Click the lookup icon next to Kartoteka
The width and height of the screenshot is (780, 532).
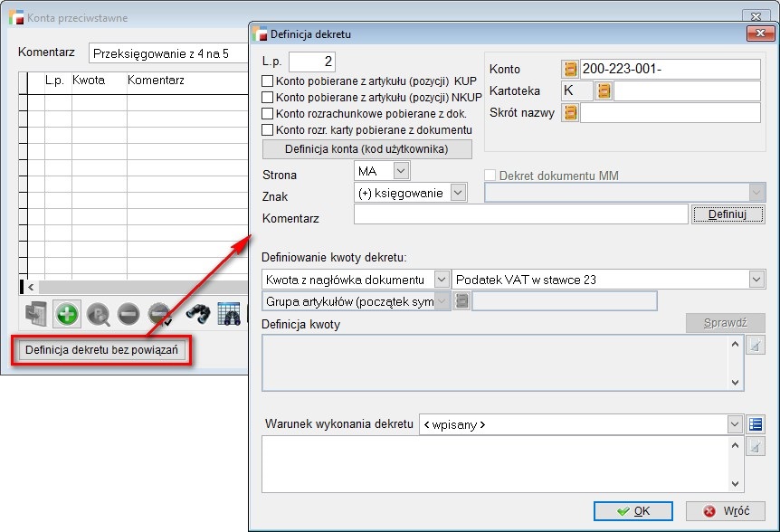604,91
